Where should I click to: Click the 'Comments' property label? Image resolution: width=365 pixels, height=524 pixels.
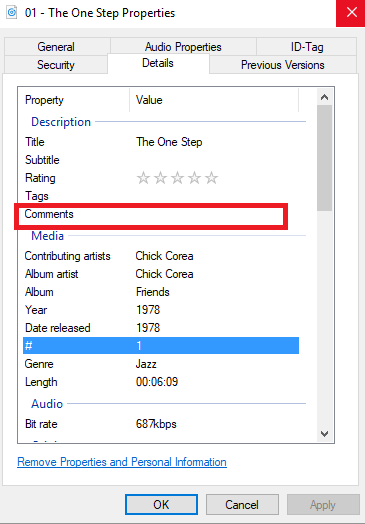click(x=49, y=214)
